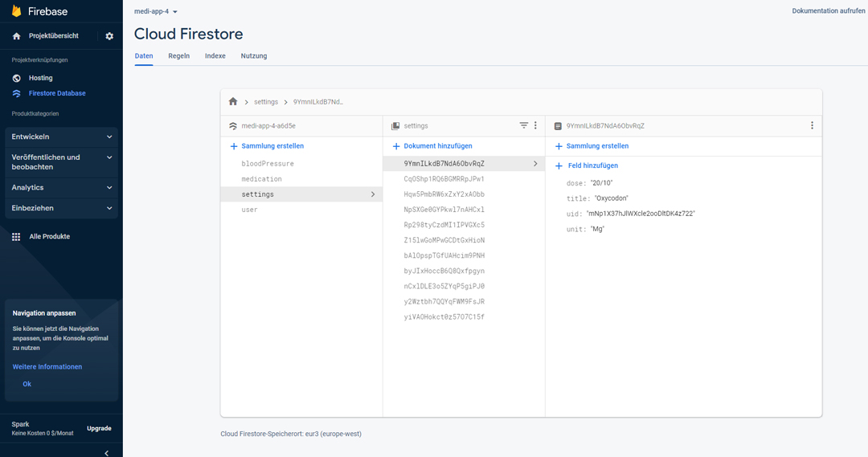868x457 pixels.
Task: Click the database icon next to medi-app-4-a6d5e
Action: pos(233,126)
